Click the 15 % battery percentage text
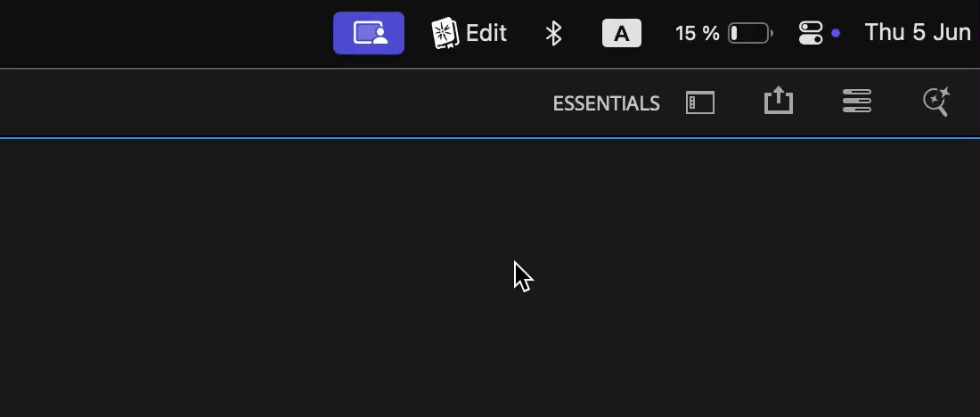The width and height of the screenshot is (980, 417). (x=697, y=34)
